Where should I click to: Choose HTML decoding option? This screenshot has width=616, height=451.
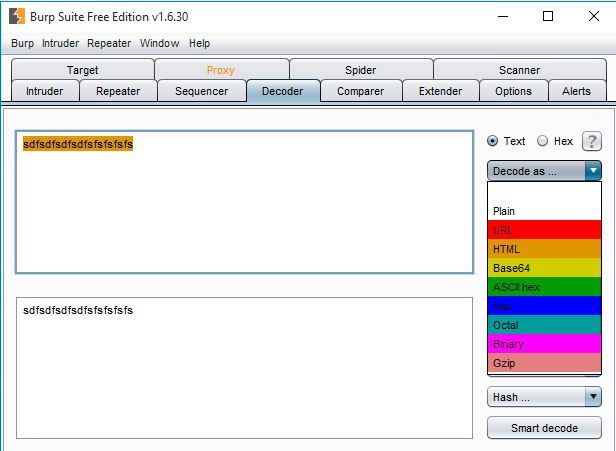tap(544, 249)
